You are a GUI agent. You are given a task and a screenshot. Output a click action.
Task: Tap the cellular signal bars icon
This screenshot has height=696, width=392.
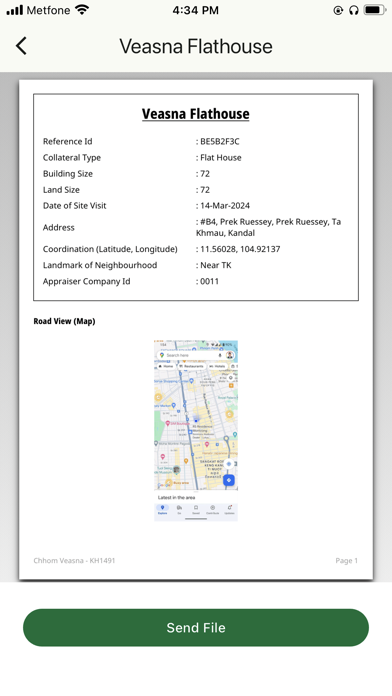(x=15, y=10)
